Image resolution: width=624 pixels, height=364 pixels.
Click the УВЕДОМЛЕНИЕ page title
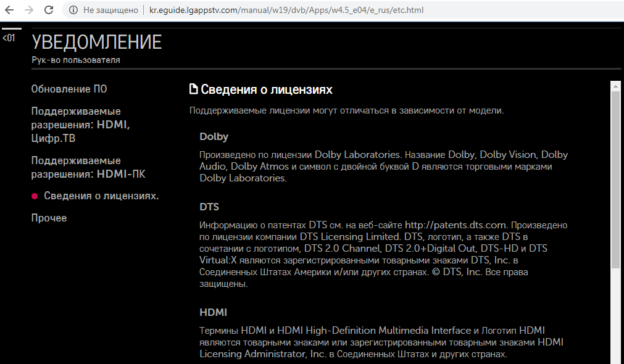pos(97,42)
